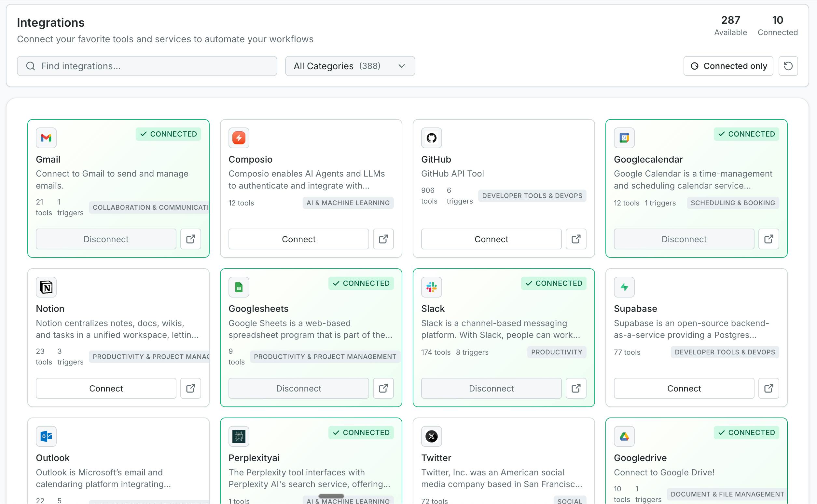Open Googlecalendar's external link icon
Viewport: 817px width, 504px height.
click(769, 239)
